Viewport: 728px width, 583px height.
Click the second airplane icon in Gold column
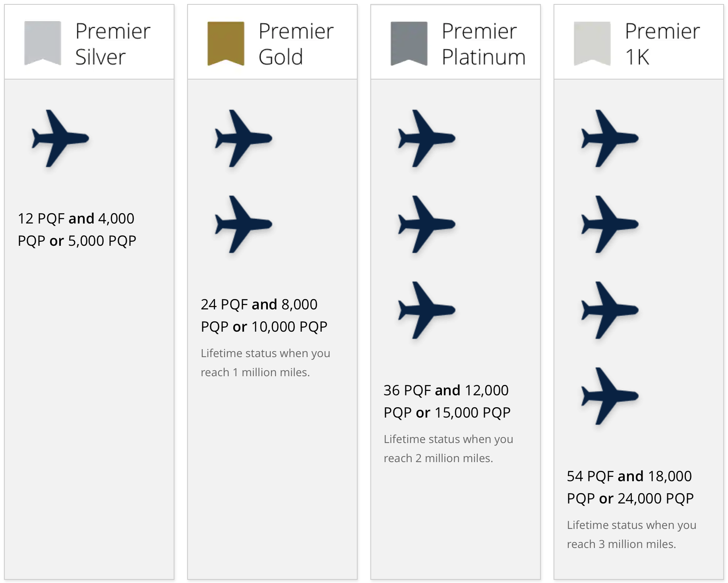click(244, 224)
